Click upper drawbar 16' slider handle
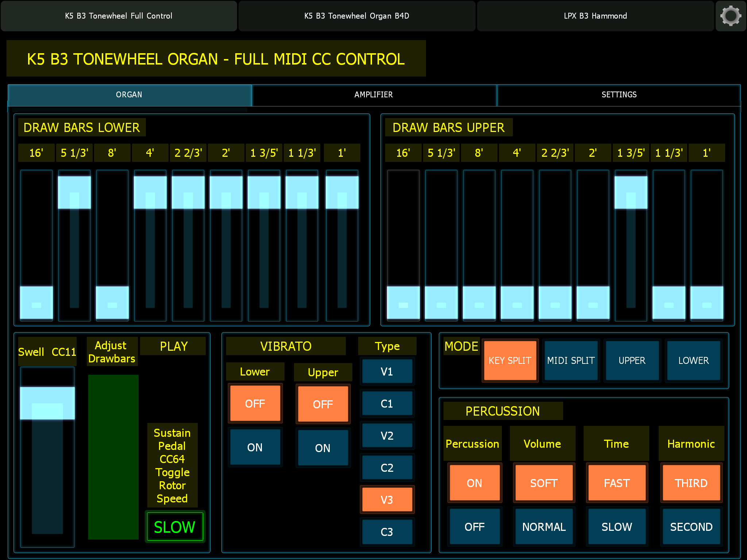The image size is (747, 560). (x=403, y=303)
